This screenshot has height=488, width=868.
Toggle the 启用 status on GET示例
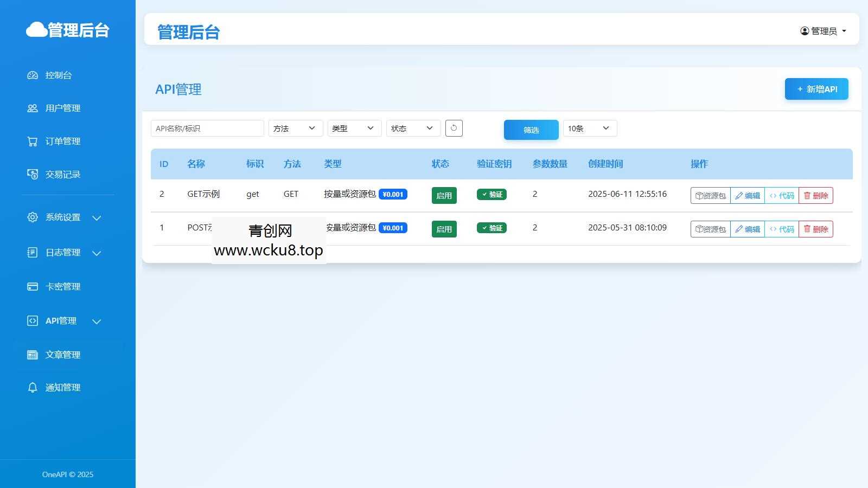444,195
